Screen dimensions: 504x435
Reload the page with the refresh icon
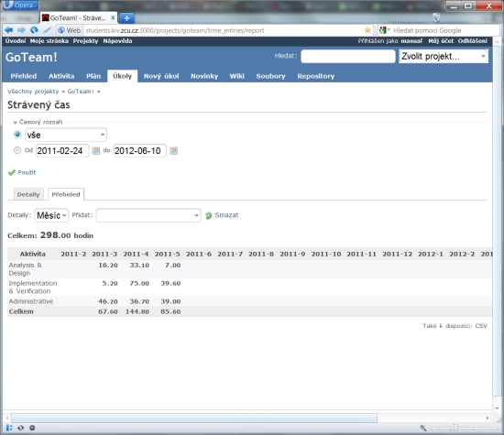coord(34,30)
